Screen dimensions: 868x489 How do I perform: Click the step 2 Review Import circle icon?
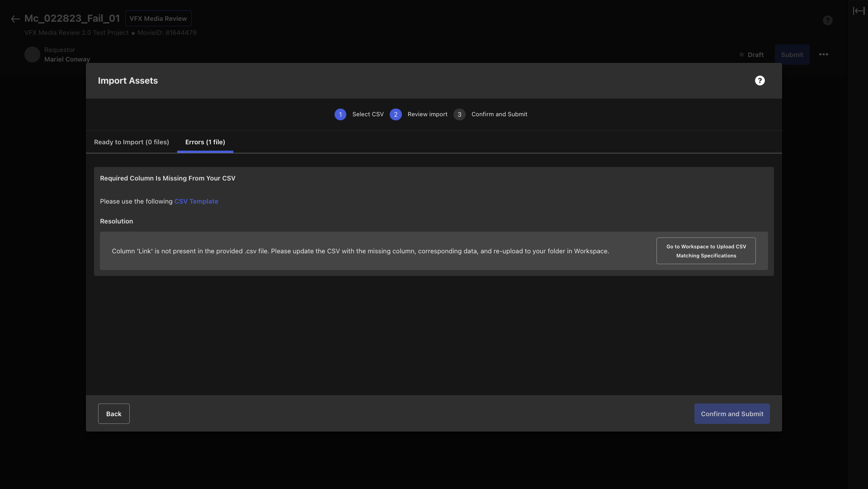point(395,114)
